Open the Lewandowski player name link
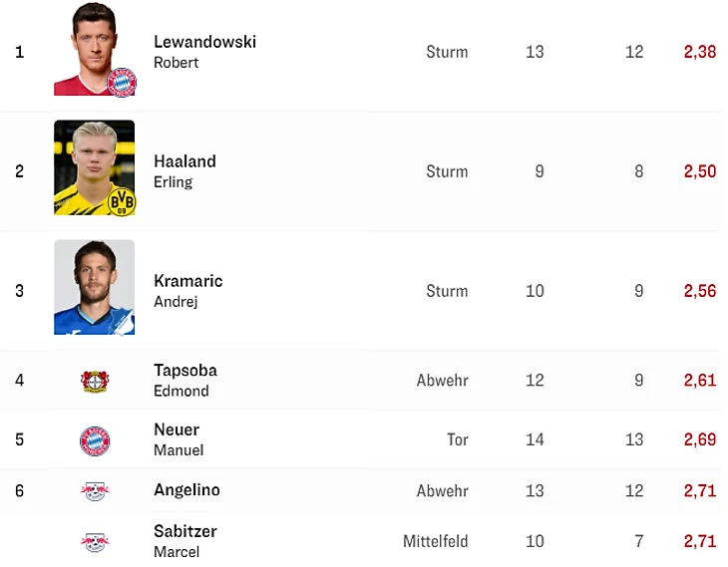Image resolution: width=728 pixels, height=567 pixels. (x=204, y=42)
